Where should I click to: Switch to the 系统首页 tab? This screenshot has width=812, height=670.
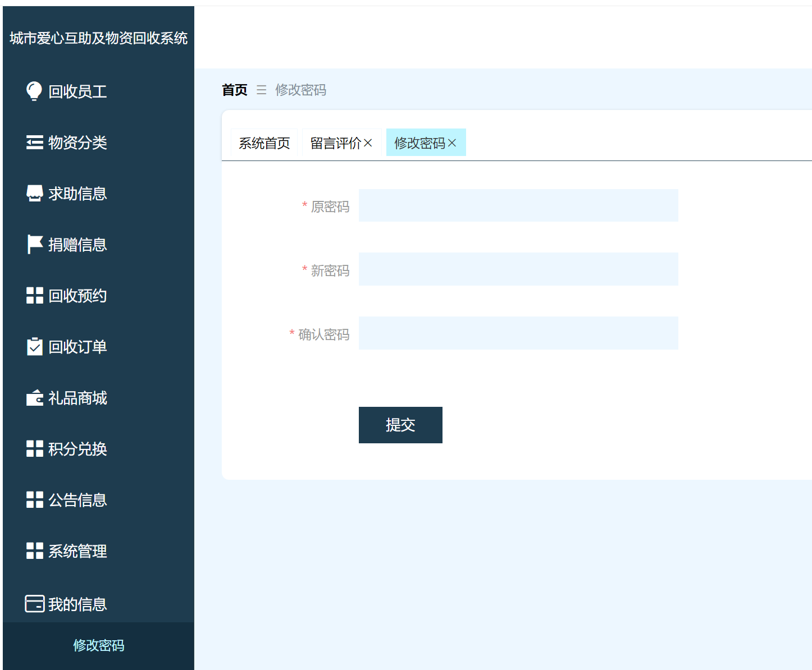pos(264,143)
